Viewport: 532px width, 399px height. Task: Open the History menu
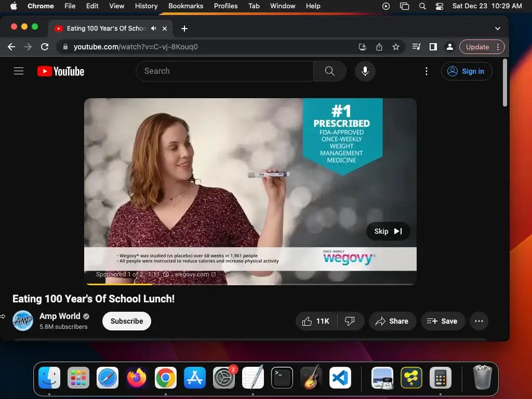pyautogui.click(x=146, y=6)
